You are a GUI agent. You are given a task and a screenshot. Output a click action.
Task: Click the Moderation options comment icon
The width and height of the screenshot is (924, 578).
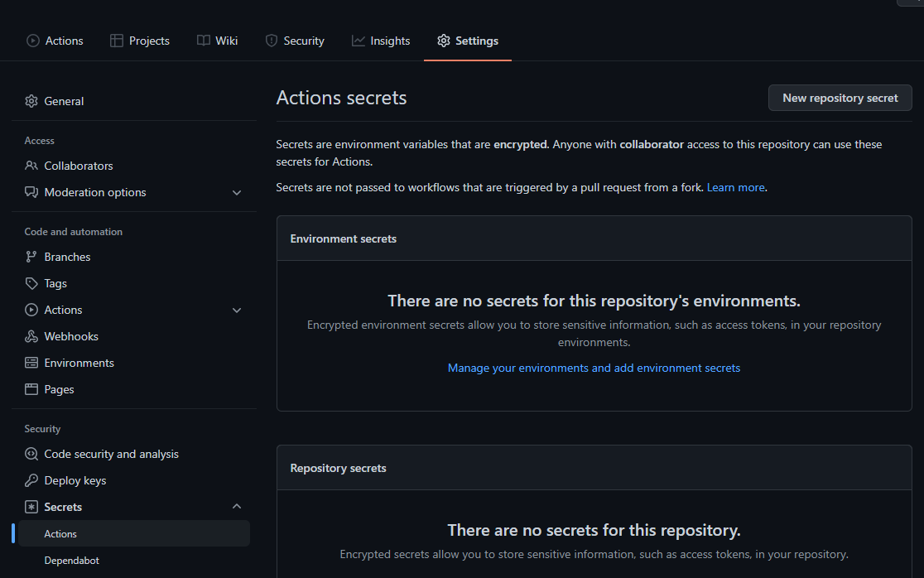point(31,192)
